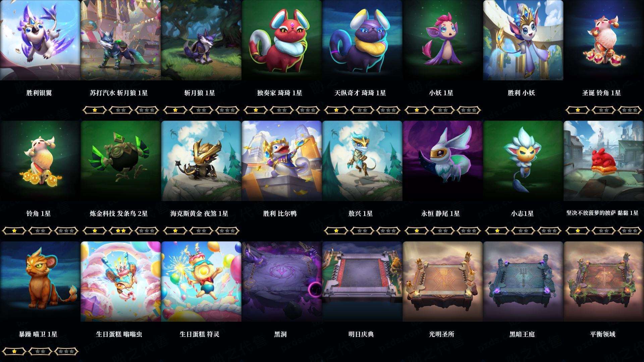Pick 2-star tier under 永恒 静尾
The width and height of the screenshot is (644, 362).
click(x=443, y=231)
